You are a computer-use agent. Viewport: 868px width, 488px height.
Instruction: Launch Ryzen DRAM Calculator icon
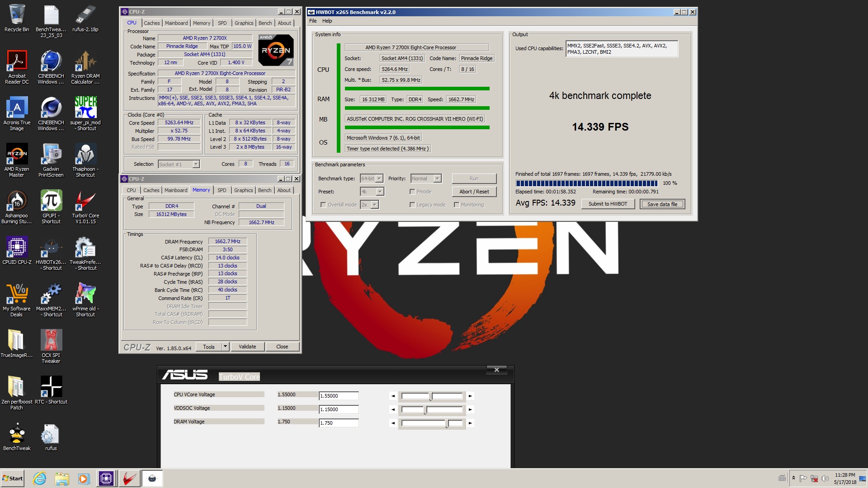[85, 67]
